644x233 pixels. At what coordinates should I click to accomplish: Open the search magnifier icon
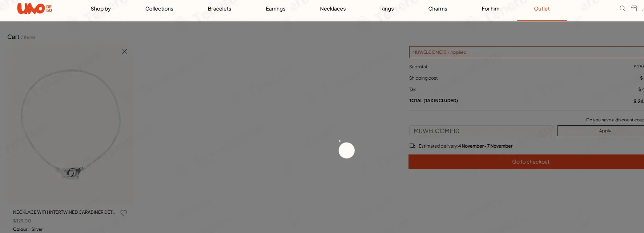click(x=622, y=8)
